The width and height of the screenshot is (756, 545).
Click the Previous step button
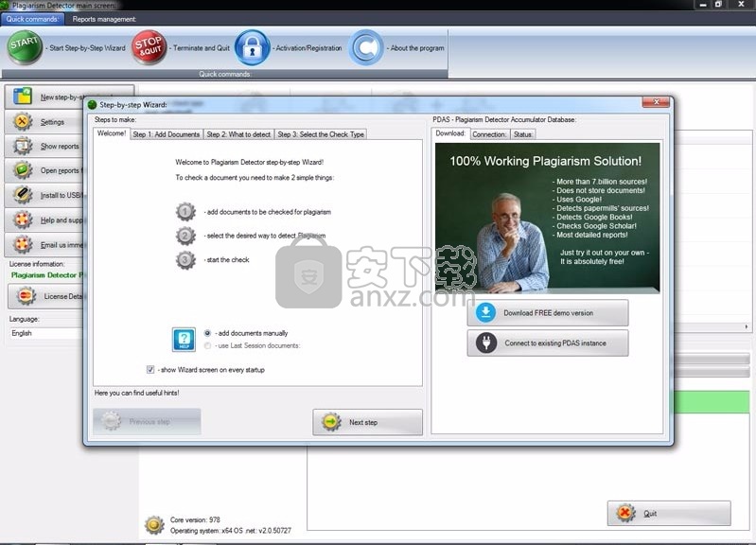[147, 422]
